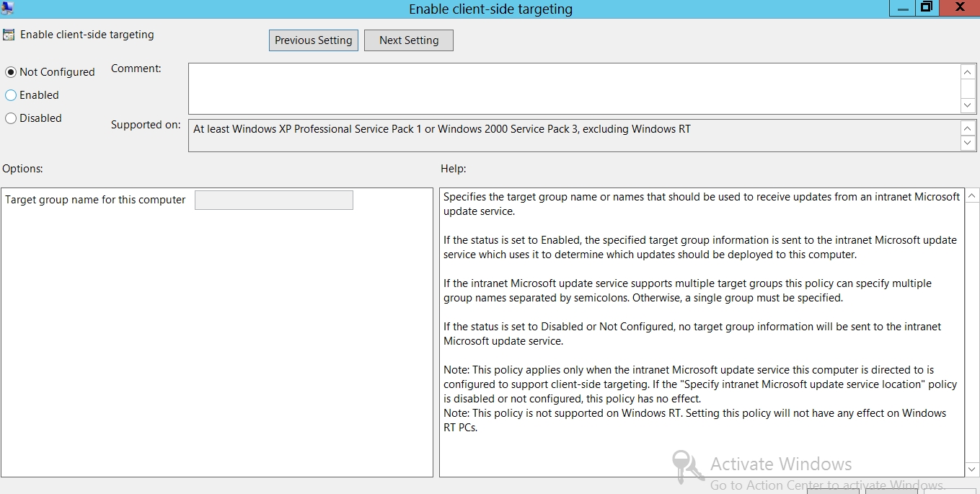The height and width of the screenshot is (494, 980).
Task: Click the Target group name input field
Action: (x=274, y=200)
